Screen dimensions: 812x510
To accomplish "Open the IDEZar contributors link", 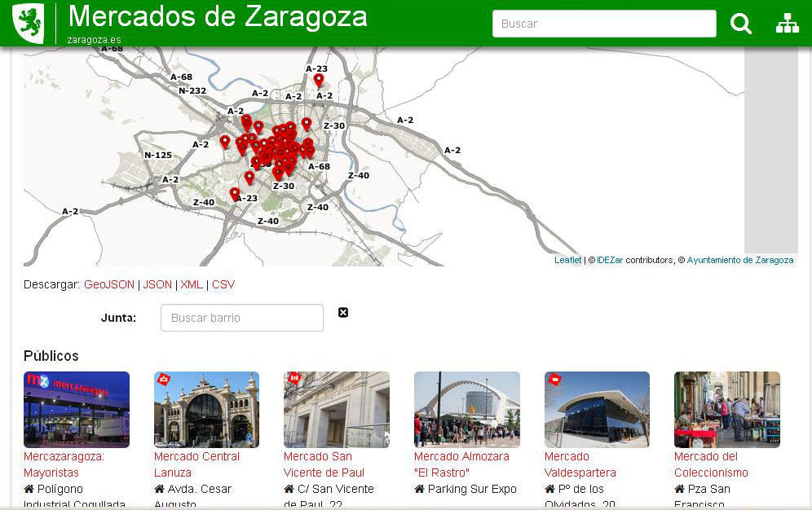I will coord(609,261).
